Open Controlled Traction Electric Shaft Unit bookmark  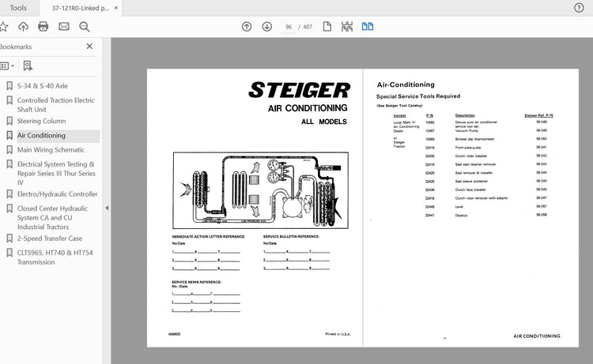click(55, 104)
